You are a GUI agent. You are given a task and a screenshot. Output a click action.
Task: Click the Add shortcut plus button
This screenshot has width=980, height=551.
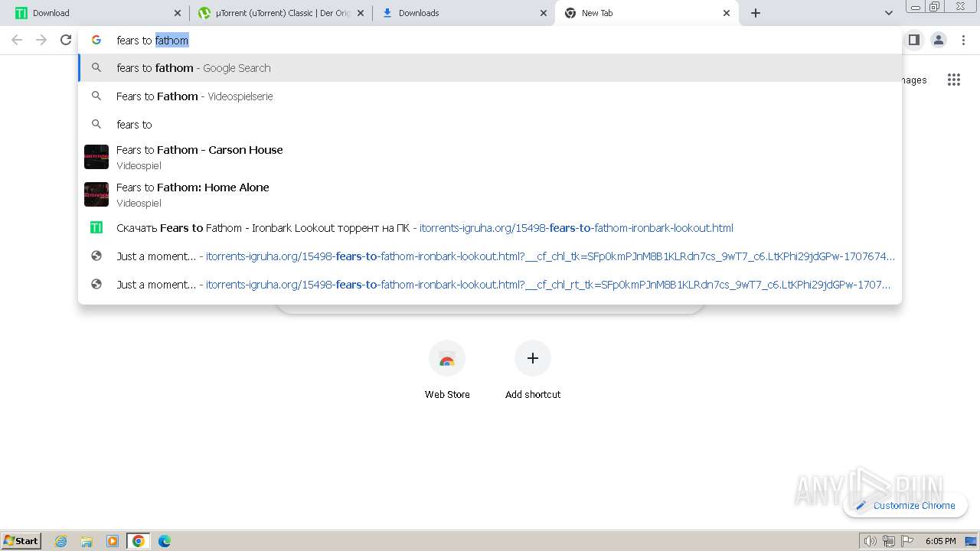(x=533, y=358)
